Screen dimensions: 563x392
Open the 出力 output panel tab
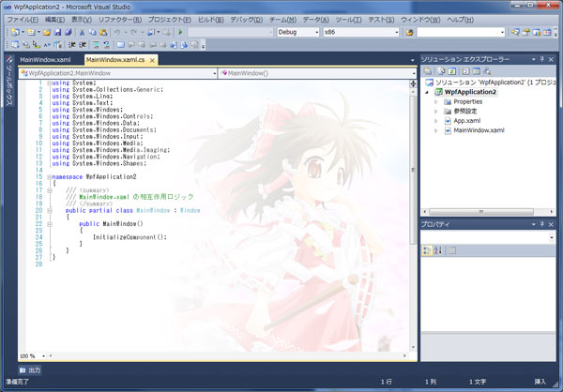[30, 370]
